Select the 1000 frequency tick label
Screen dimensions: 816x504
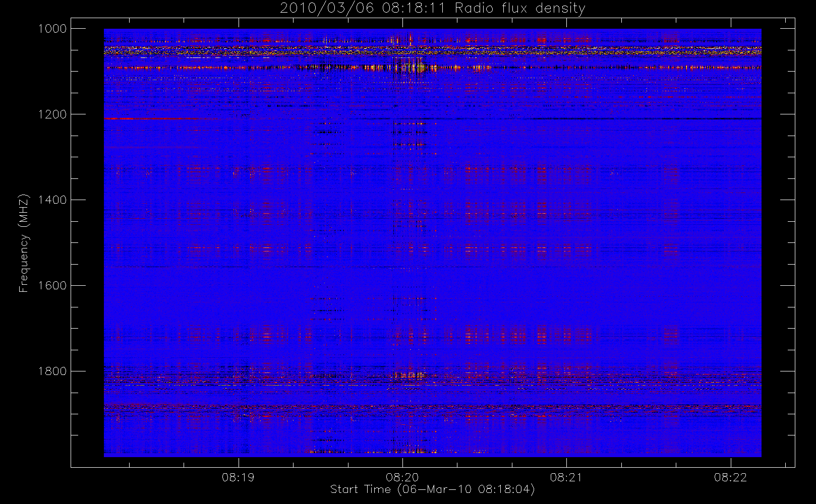point(52,29)
